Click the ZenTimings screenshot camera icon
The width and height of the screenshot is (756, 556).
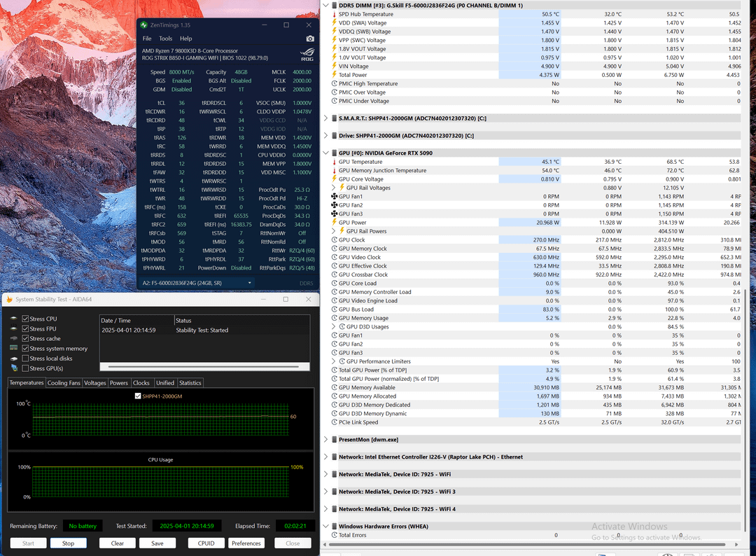click(x=310, y=39)
